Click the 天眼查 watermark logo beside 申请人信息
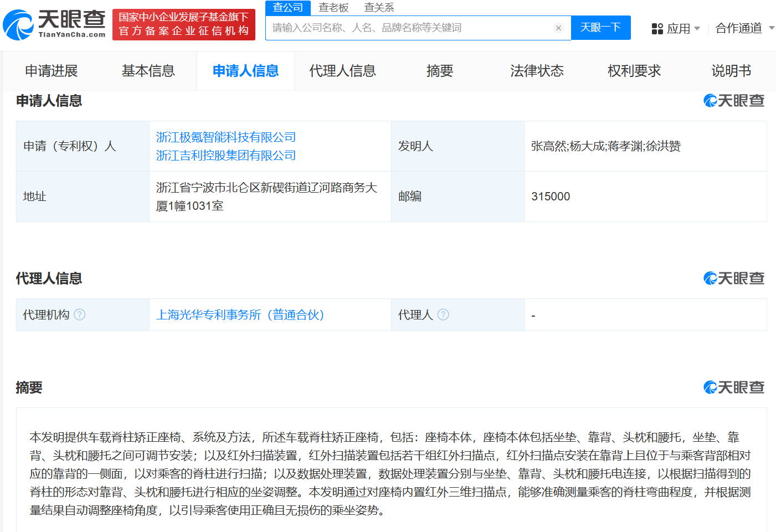Viewport: 776px width, 532px height. pyautogui.click(x=733, y=101)
